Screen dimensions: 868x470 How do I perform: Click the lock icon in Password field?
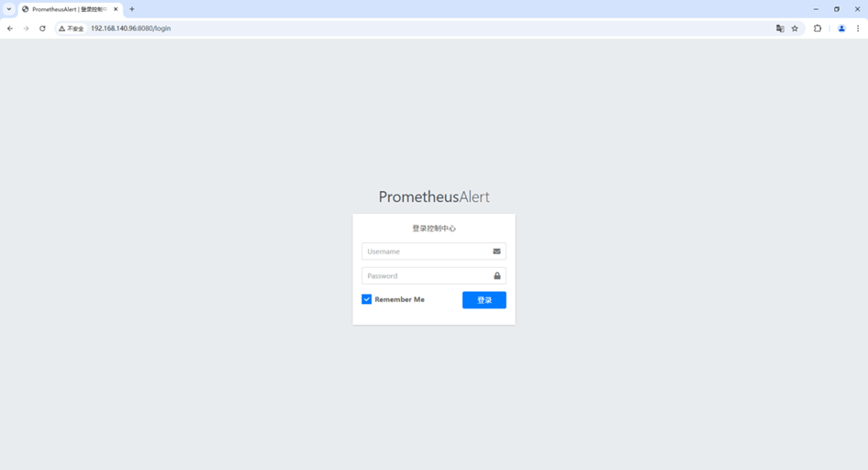coord(497,275)
